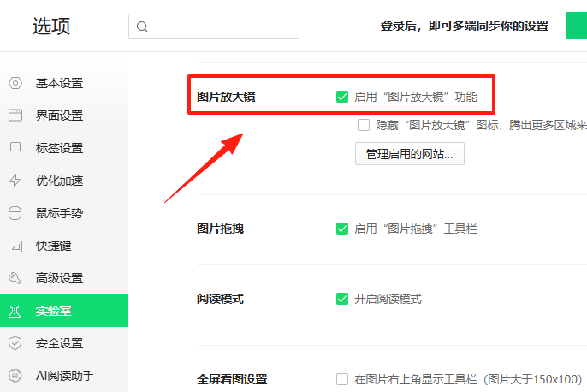Click the 安全设置 shield icon
Screen dimensions: 587x392
tap(15, 343)
